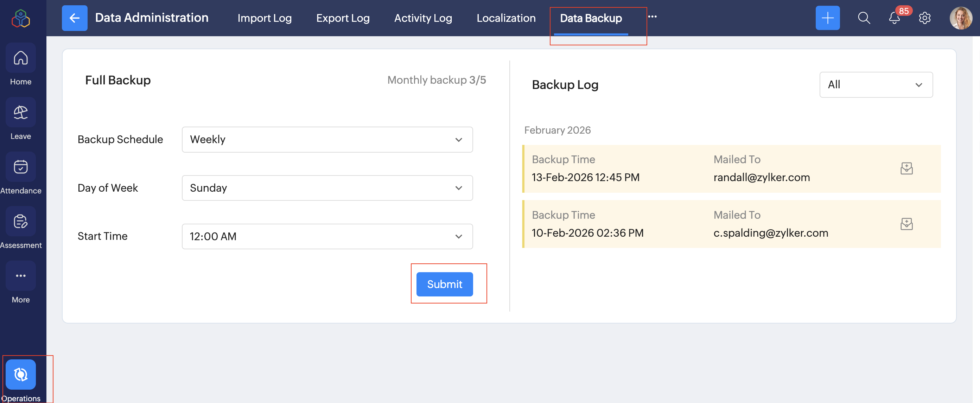Switch to the Import Log tab
The image size is (980, 403).
(265, 18)
